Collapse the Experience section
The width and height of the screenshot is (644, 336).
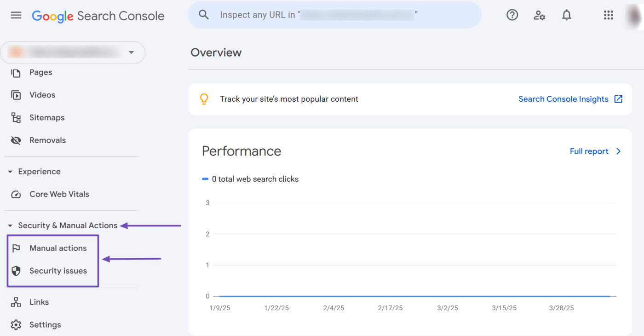click(10, 172)
